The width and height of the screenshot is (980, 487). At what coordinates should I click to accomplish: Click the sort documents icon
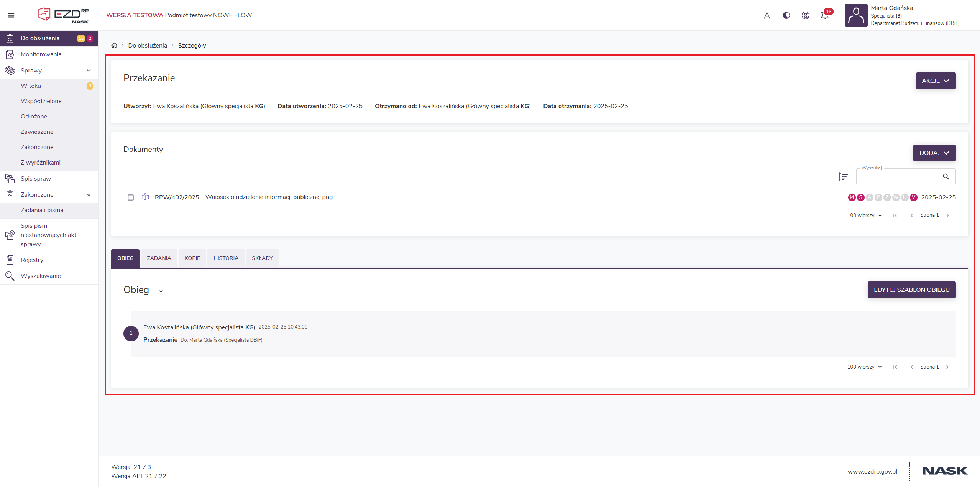(x=843, y=177)
